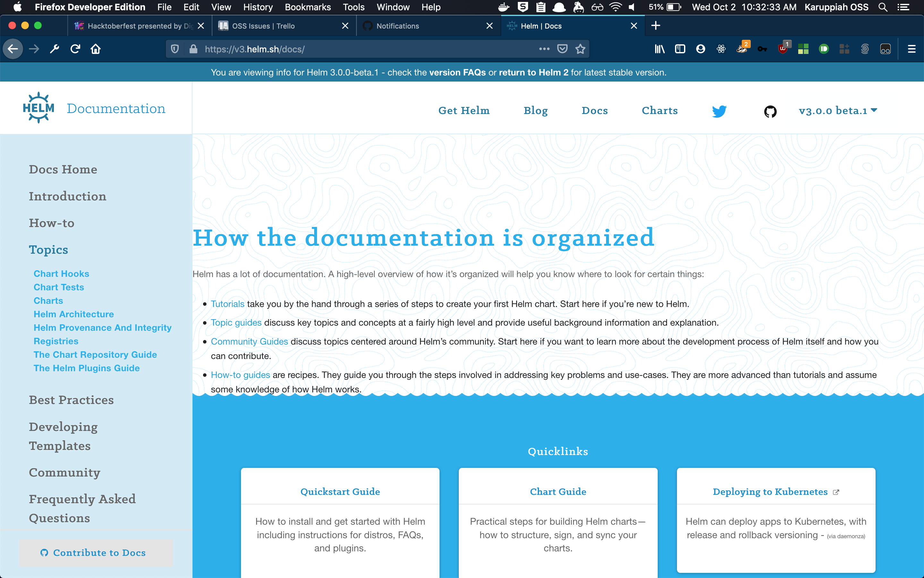The height and width of the screenshot is (578, 924).
Task: Switch to the OSS Issues Trello tab
Action: (x=285, y=26)
